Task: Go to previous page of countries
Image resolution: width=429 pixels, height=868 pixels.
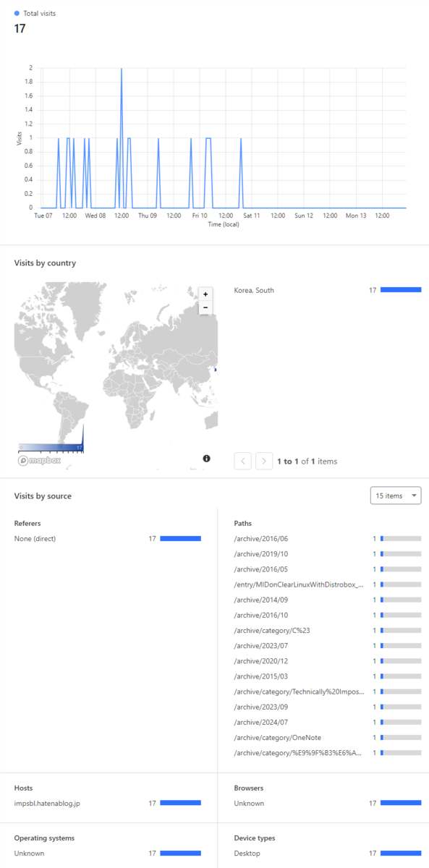Action: (243, 461)
